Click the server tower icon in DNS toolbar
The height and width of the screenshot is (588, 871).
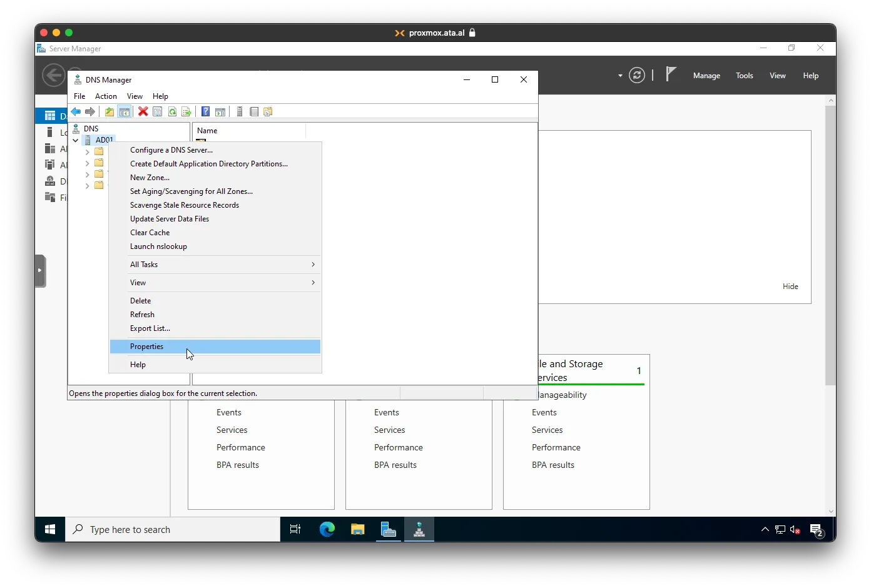pos(240,112)
